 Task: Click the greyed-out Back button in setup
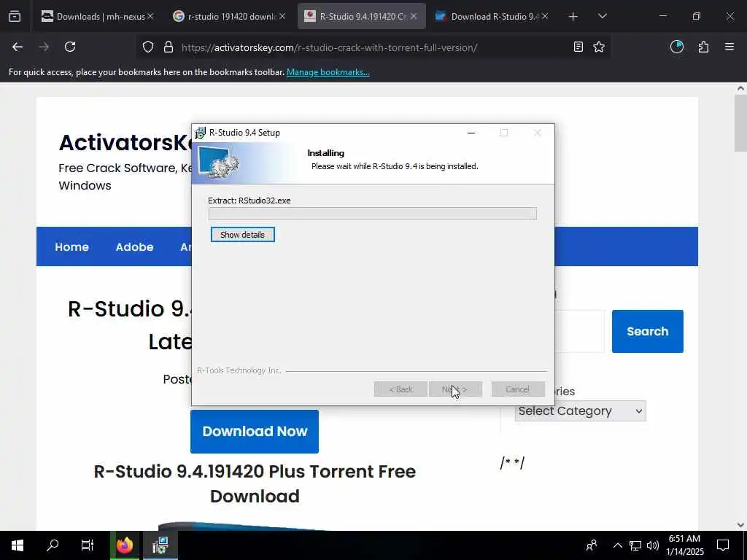click(x=400, y=389)
